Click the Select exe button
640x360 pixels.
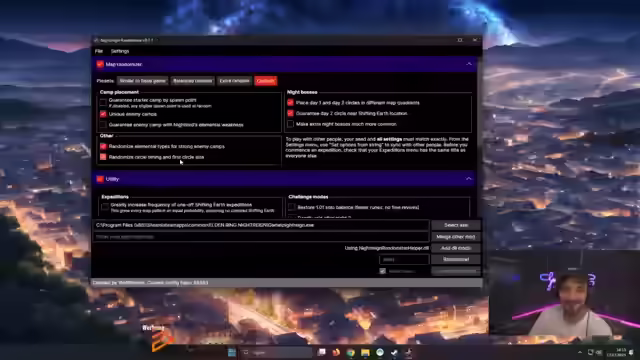(x=456, y=225)
